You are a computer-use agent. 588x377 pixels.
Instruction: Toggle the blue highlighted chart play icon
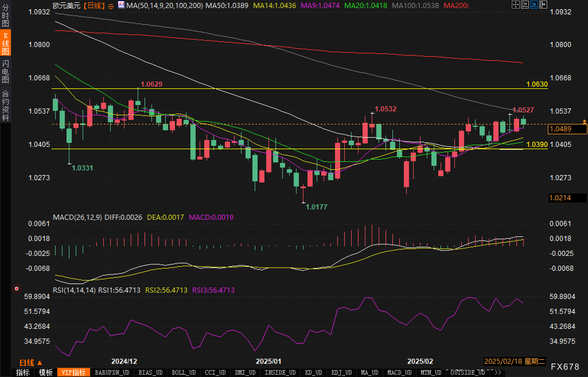(x=534, y=5)
